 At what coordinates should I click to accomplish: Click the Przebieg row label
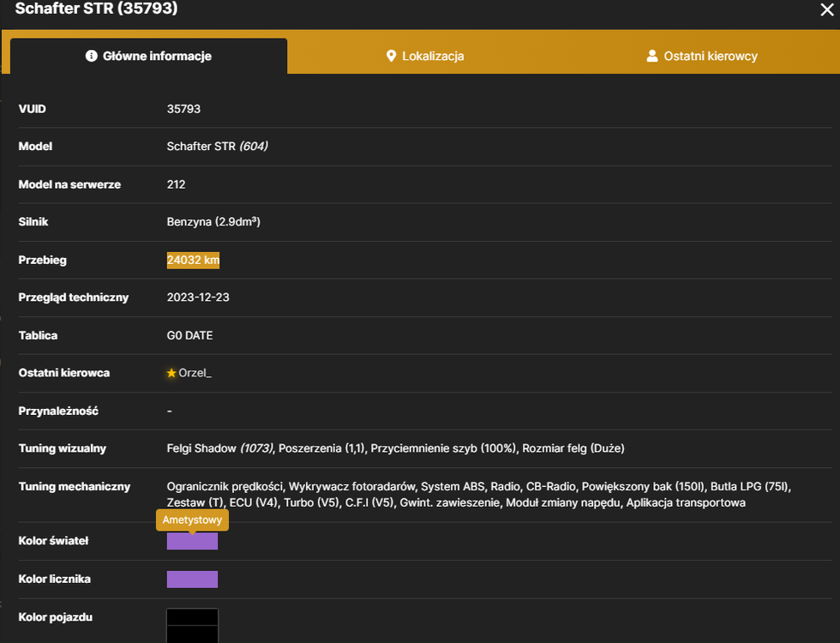point(43,260)
